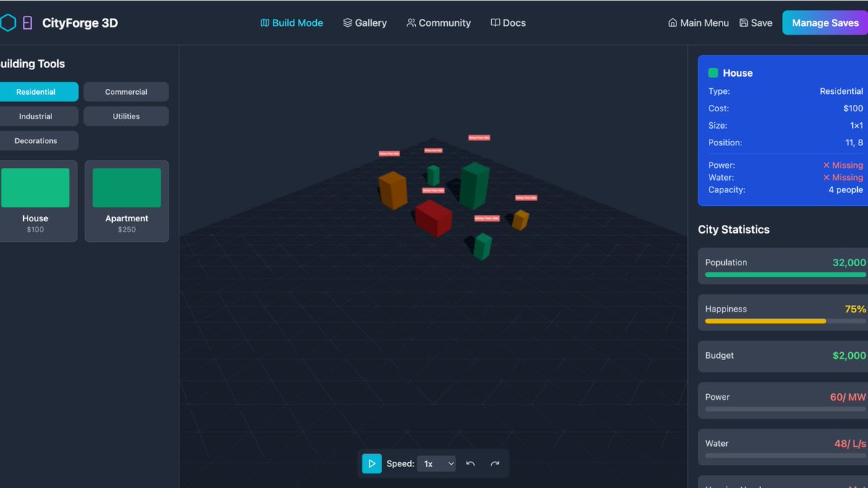Image resolution: width=868 pixels, height=488 pixels.
Task: Click the redo arrow icon
Action: pyautogui.click(x=495, y=463)
